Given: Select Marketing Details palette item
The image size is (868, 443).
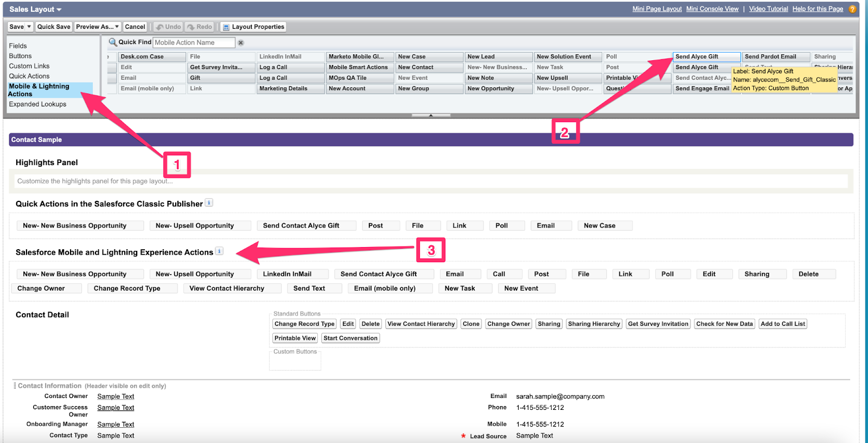Looking at the screenshot, I should [x=291, y=88].
